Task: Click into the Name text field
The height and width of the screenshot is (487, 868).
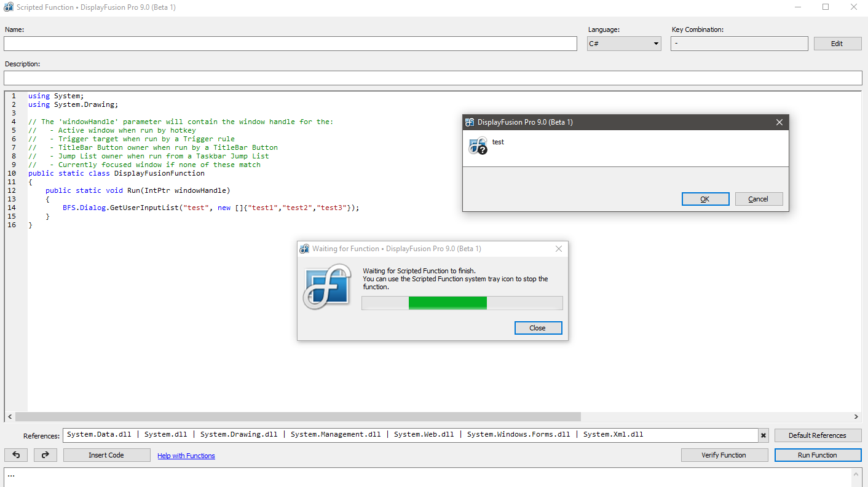Action: [290, 44]
